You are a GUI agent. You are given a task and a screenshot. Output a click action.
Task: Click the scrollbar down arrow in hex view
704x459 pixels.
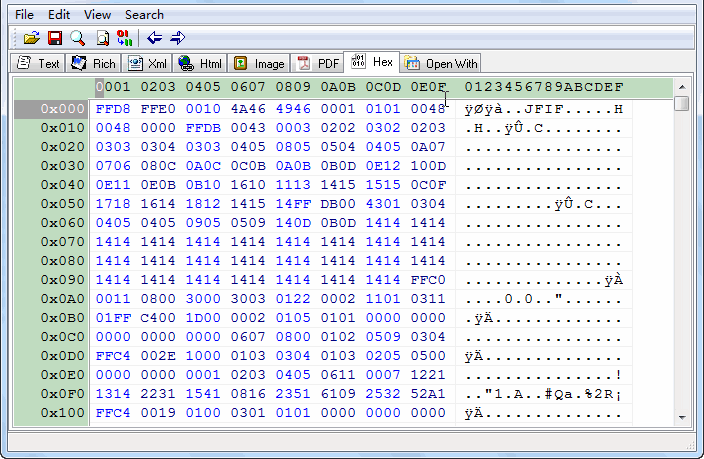(682, 417)
